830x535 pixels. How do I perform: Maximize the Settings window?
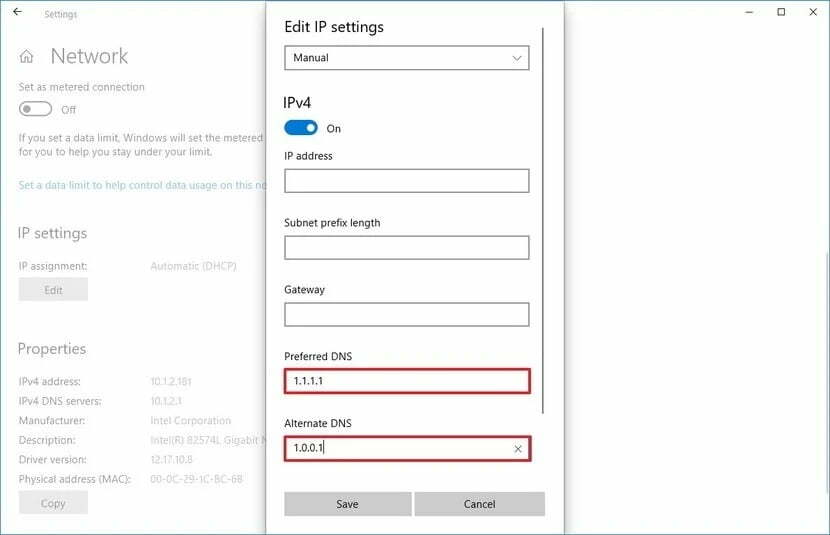[781, 12]
